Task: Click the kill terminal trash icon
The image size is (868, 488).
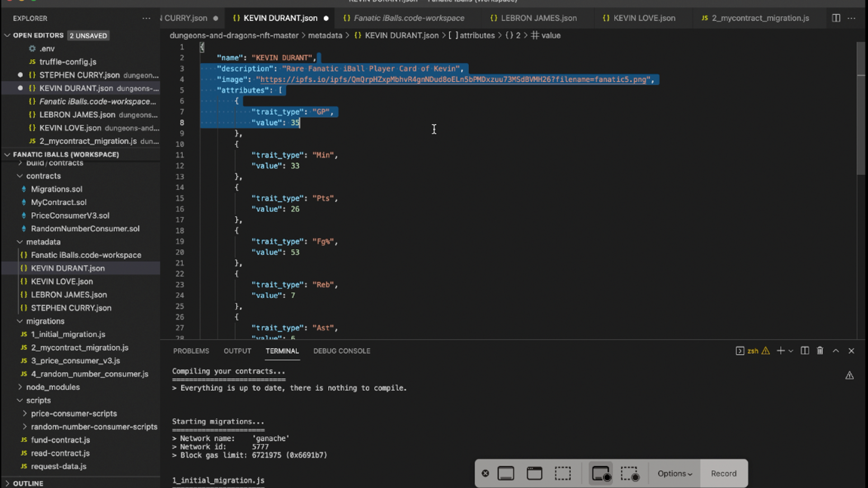Action: click(x=820, y=351)
